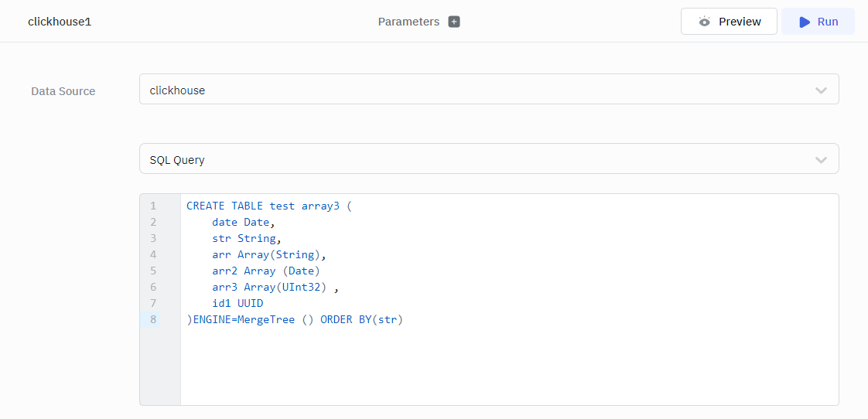This screenshot has height=419, width=868.
Task: Click the Parameters label
Action: coord(408,22)
